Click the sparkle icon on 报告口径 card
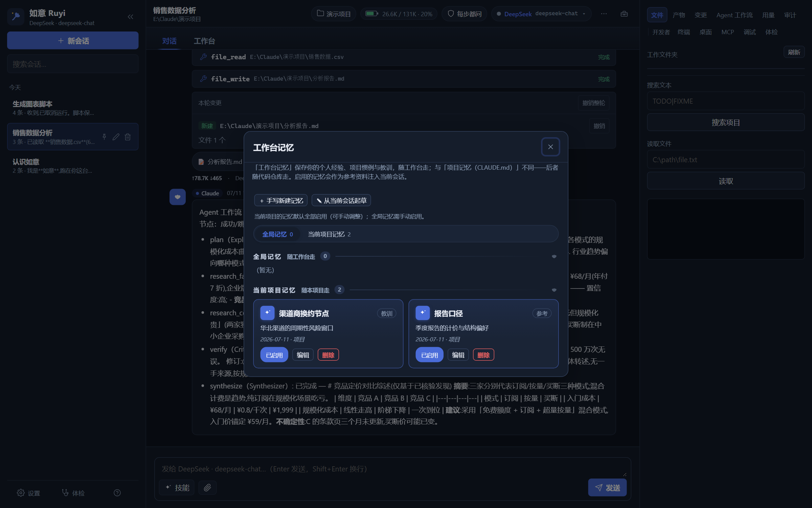 tap(423, 313)
